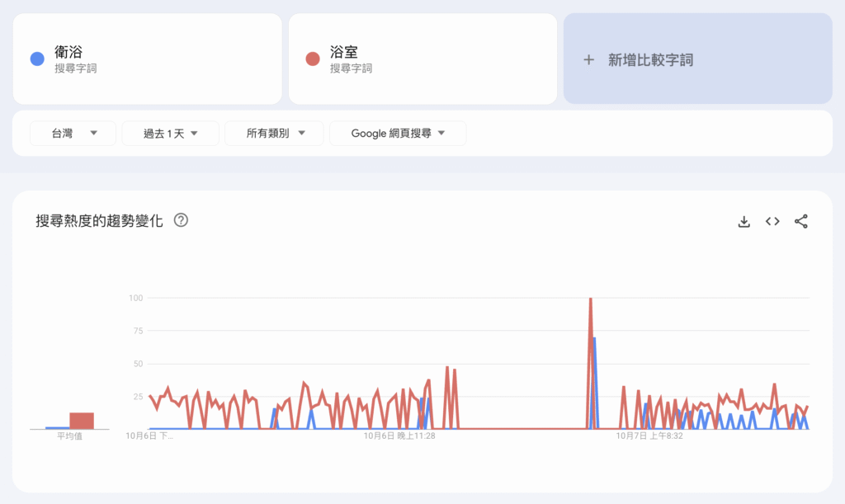
Task: Click the blue dot beside 衛浴
Action: tap(36, 59)
